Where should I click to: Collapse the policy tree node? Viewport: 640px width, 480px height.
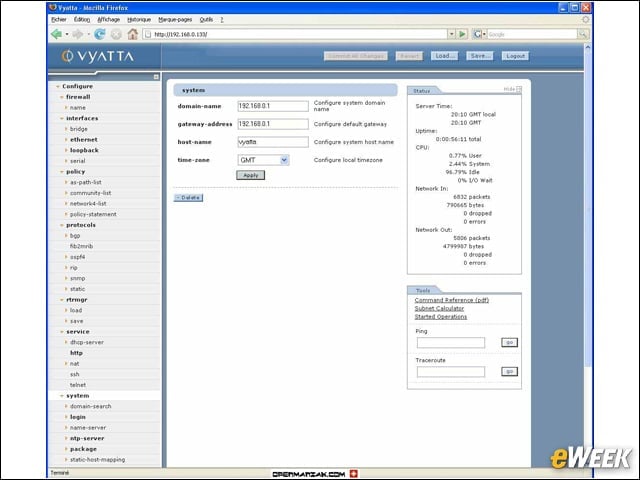click(x=62, y=172)
